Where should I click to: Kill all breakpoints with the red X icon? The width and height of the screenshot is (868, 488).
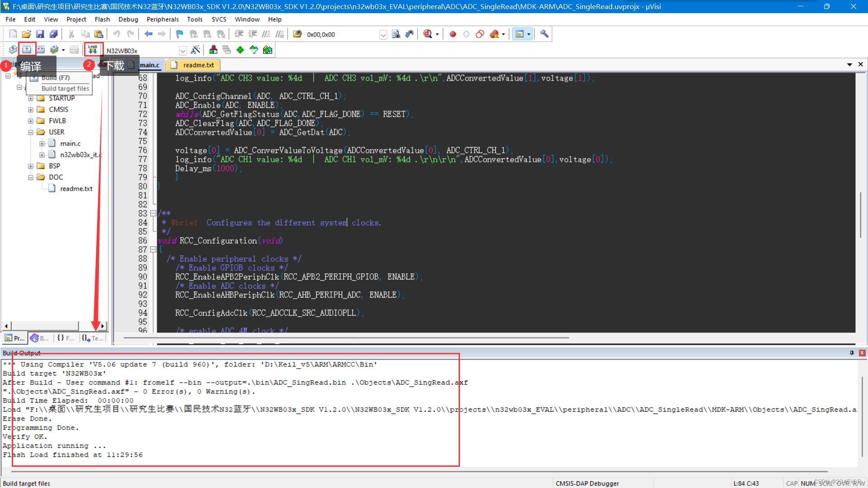click(494, 34)
